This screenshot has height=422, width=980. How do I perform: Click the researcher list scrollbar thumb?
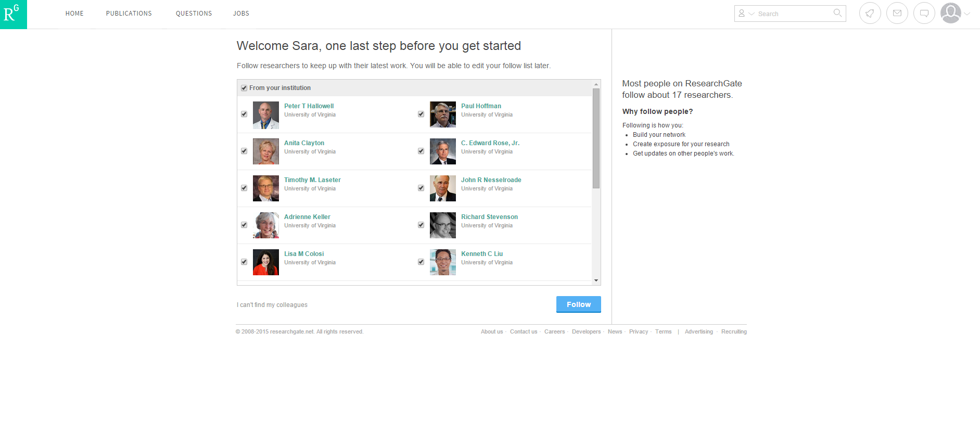pos(596,138)
